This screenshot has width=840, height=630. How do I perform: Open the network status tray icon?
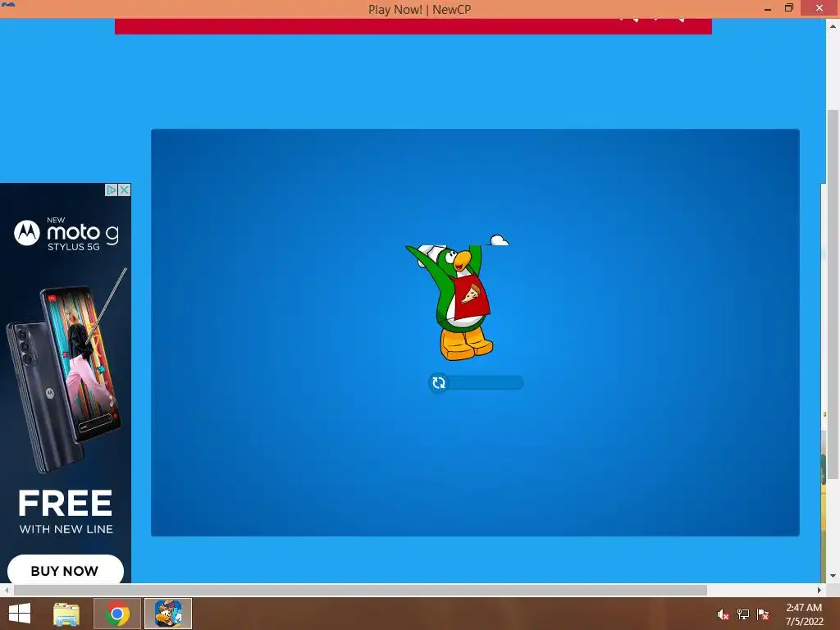point(743,614)
